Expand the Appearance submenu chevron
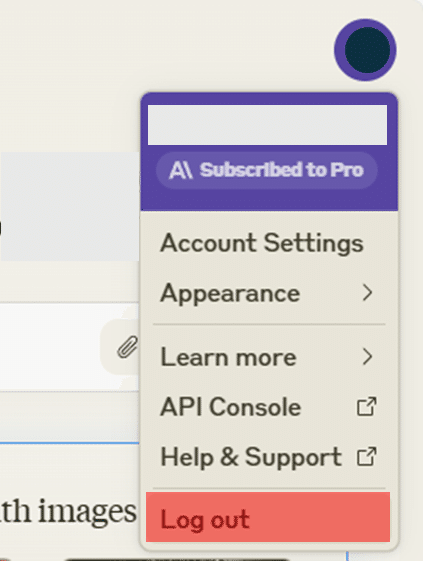423x561 pixels. pos(367,293)
